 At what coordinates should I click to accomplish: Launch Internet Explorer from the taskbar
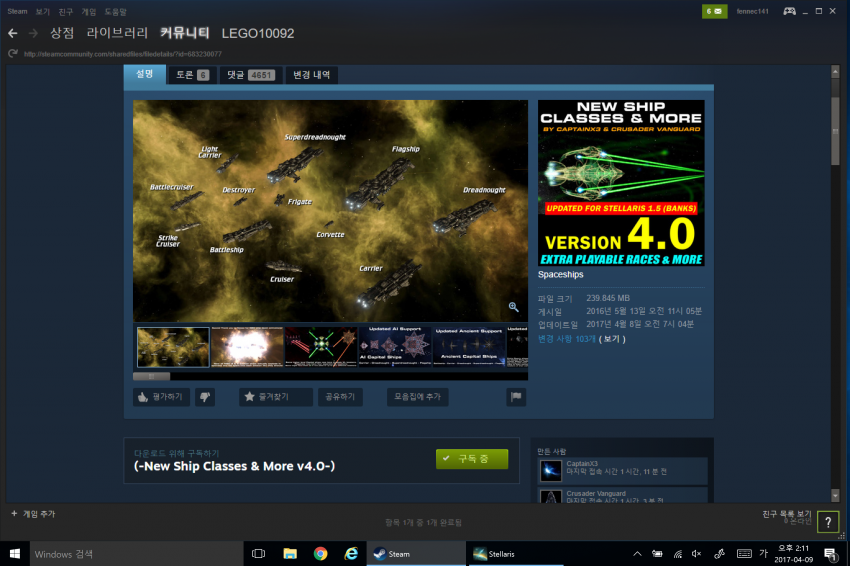[351, 554]
